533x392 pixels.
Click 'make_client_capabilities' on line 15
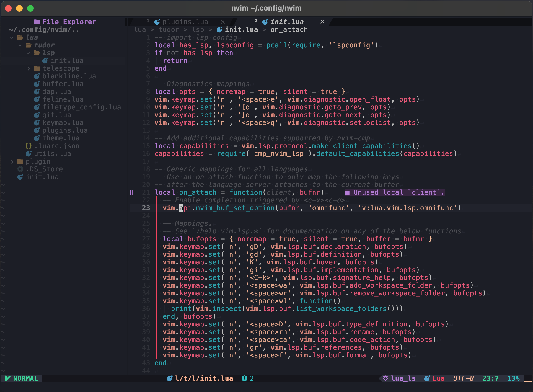point(362,146)
